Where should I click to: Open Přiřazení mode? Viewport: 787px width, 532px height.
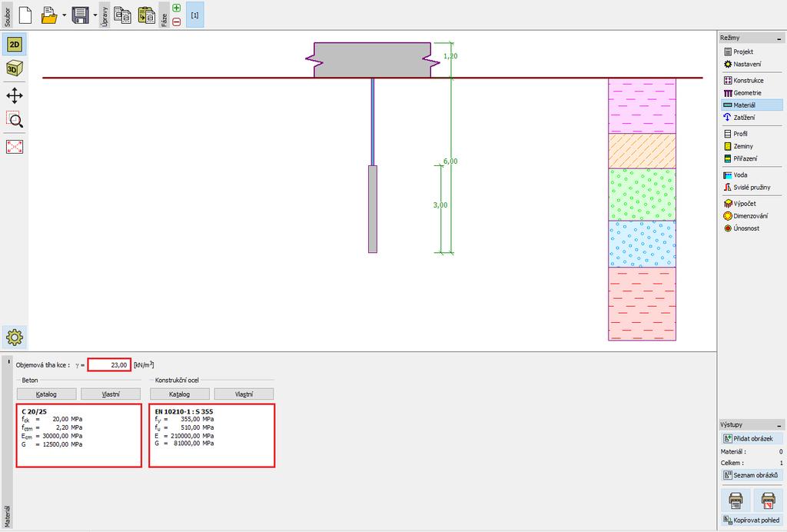[x=752, y=158]
